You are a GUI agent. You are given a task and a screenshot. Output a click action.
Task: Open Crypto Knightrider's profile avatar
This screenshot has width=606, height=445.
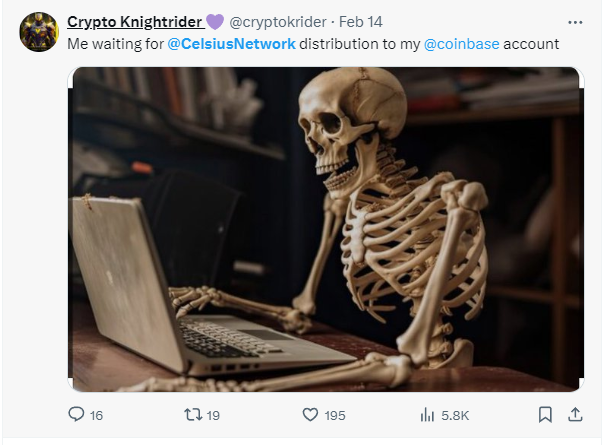[x=39, y=32]
